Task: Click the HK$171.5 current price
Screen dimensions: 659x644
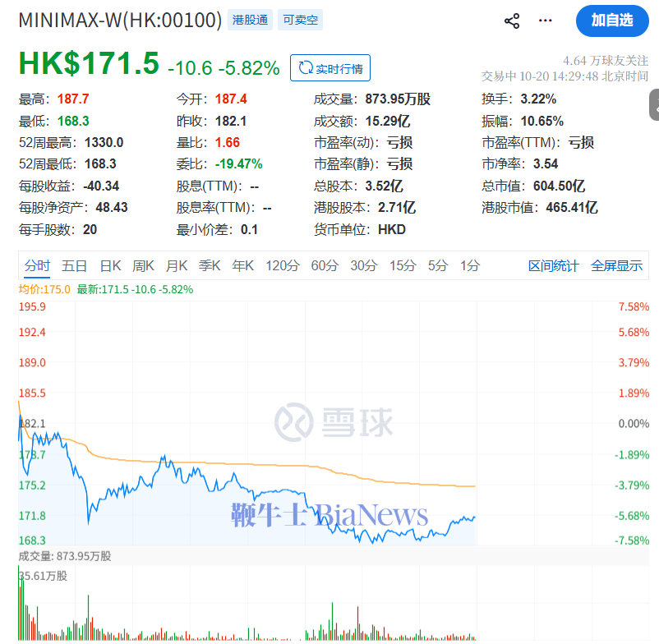Action: pos(89,63)
